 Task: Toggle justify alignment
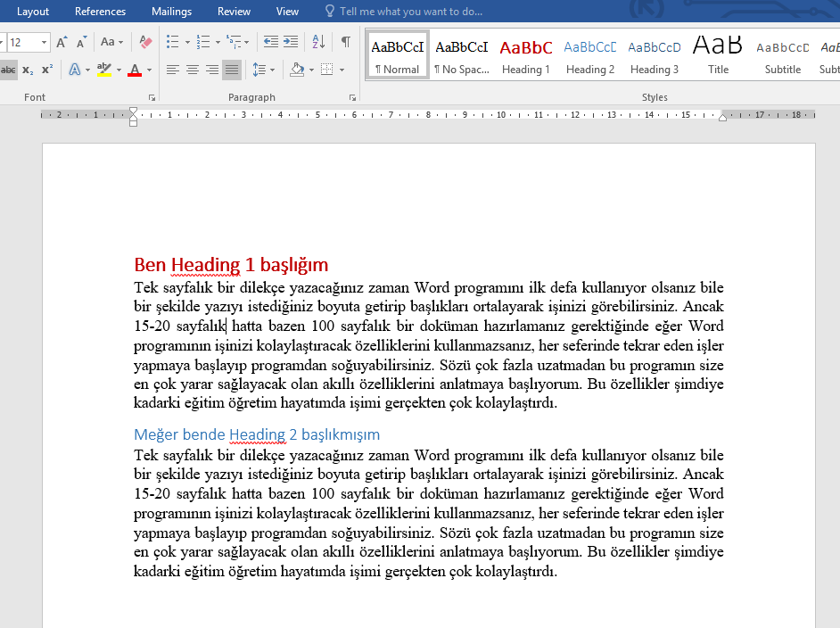coord(232,70)
